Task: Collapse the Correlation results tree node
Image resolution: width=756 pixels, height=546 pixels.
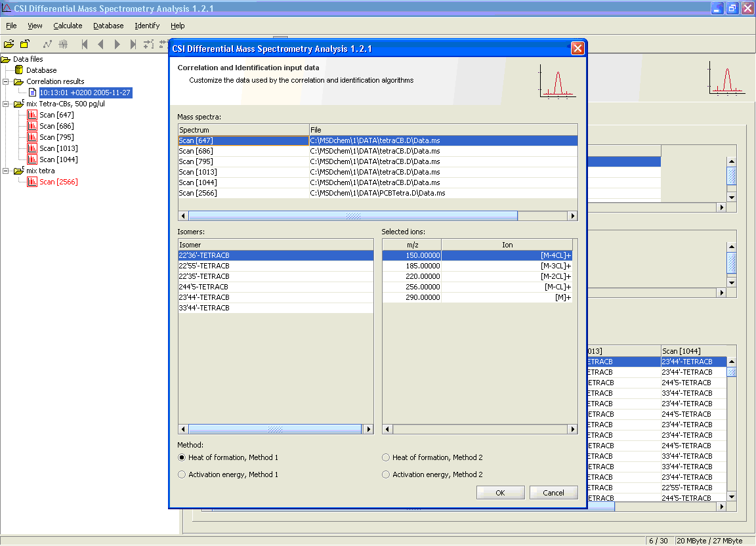Action: 6,81
